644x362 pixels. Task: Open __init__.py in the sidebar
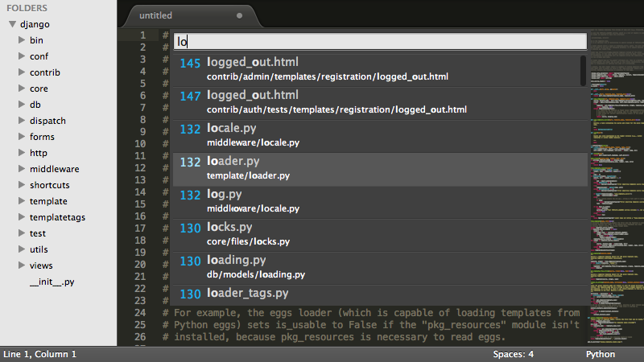click(52, 282)
